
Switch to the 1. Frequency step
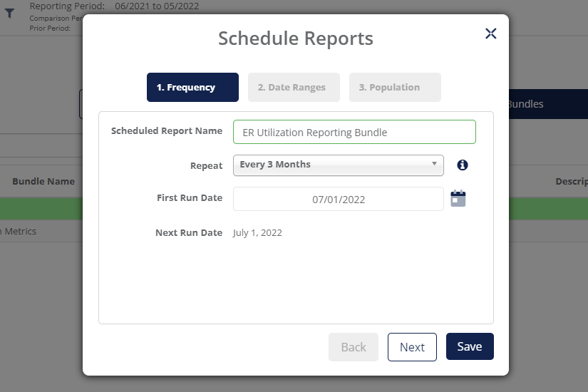(x=192, y=88)
